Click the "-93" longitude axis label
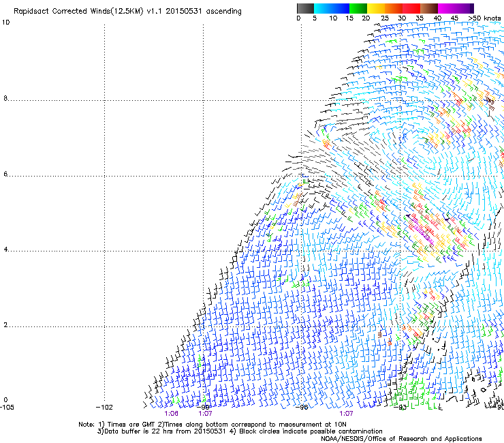The image size is (504, 443). pyautogui.click(x=401, y=408)
